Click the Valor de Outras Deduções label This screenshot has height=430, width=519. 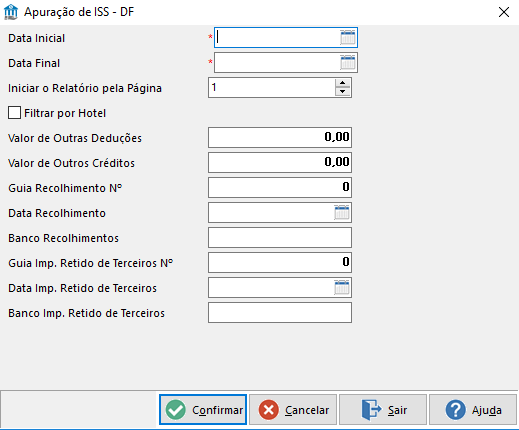(75, 138)
